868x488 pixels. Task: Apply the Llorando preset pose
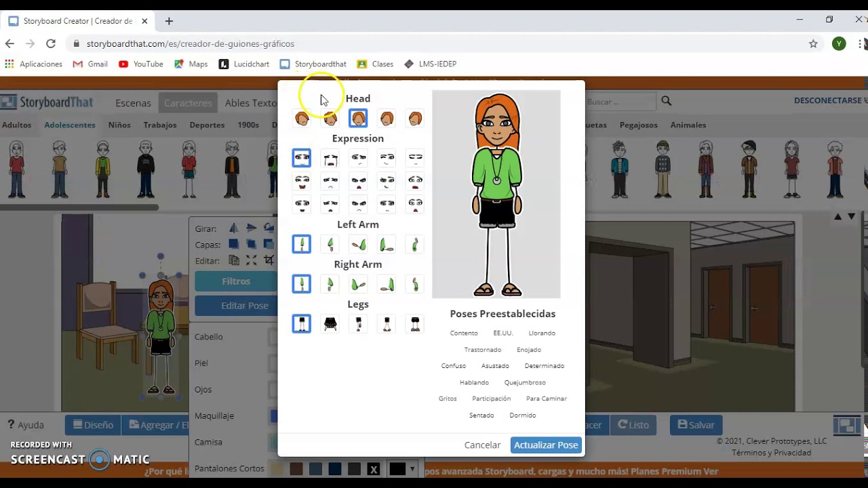click(542, 333)
